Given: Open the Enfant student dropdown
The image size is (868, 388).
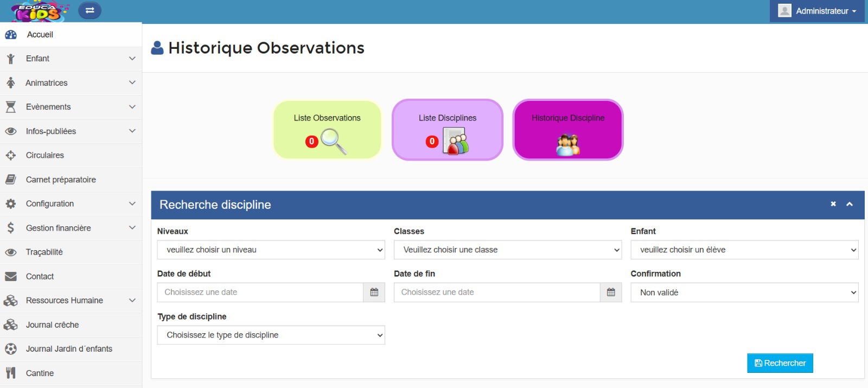Looking at the screenshot, I should click(x=744, y=250).
